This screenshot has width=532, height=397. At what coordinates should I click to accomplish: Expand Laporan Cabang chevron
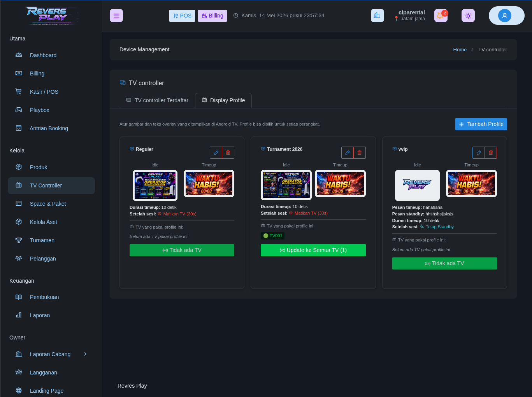pyautogui.click(x=85, y=354)
